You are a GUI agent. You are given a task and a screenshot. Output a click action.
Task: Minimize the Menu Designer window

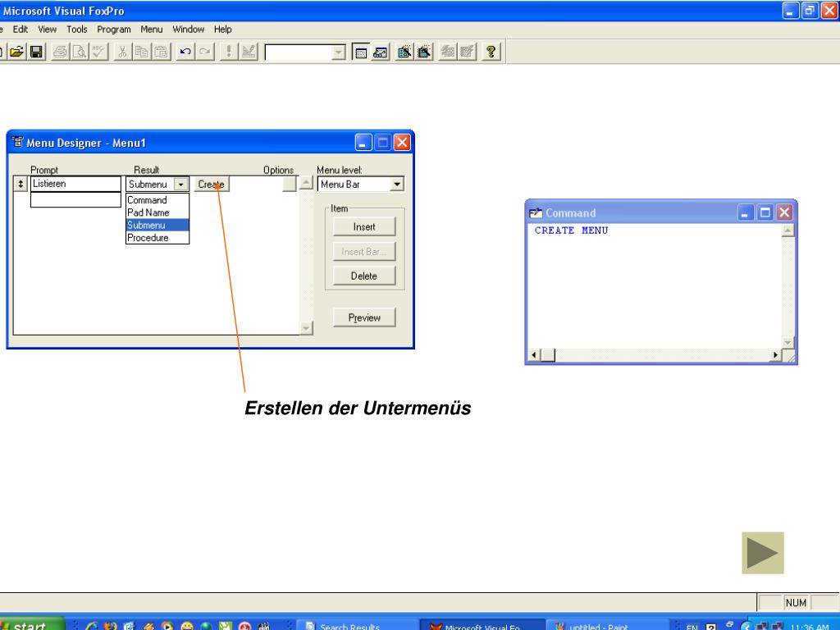point(363,143)
